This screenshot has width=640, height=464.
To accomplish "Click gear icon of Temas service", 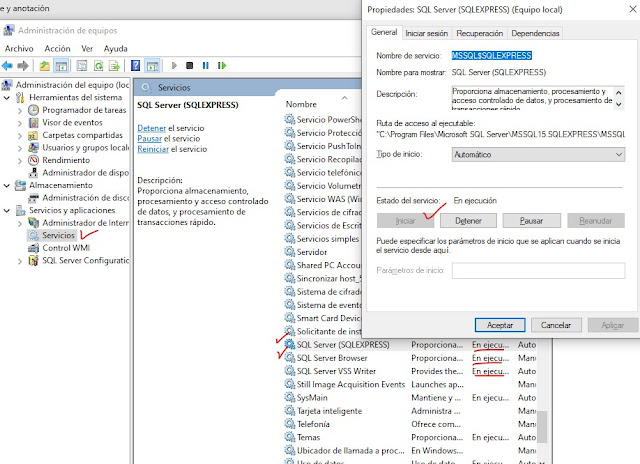I will (x=290, y=437).
